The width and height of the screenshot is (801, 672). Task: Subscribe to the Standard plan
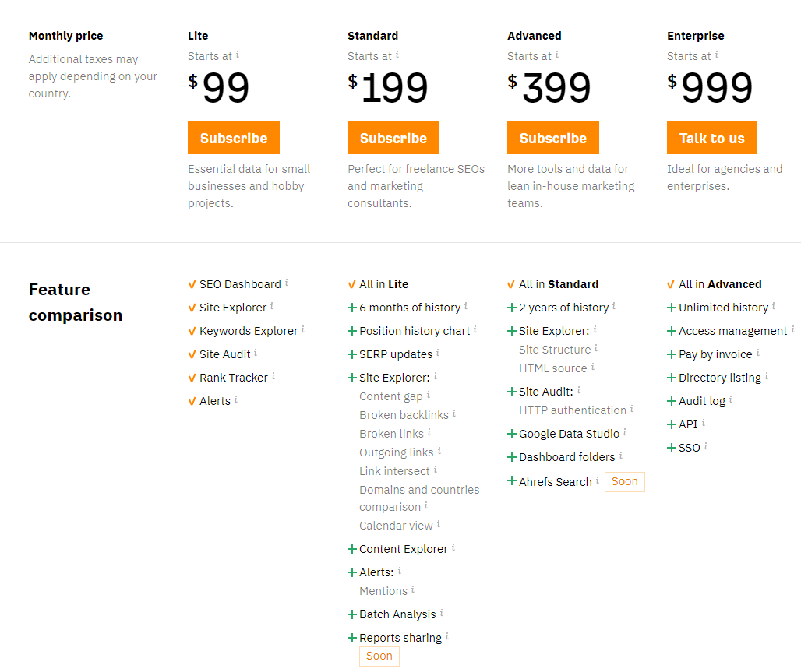coord(393,138)
